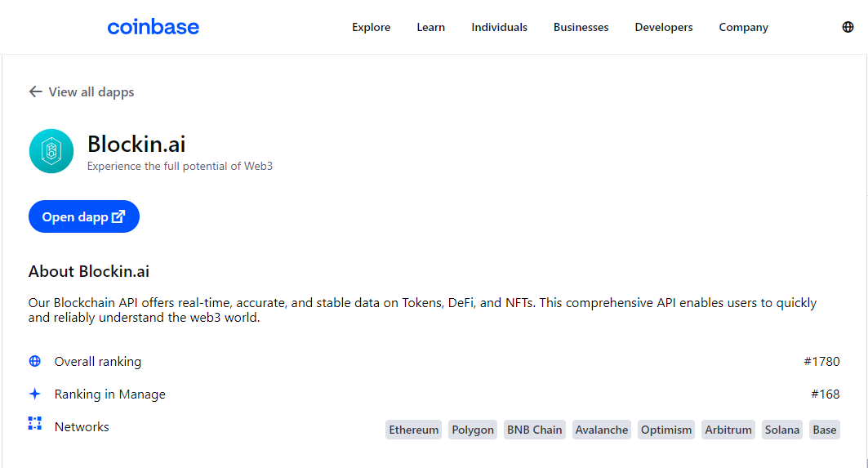The width and height of the screenshot is (868, 468).
Task: Go back via View all dapps
Action: point(82,92)
